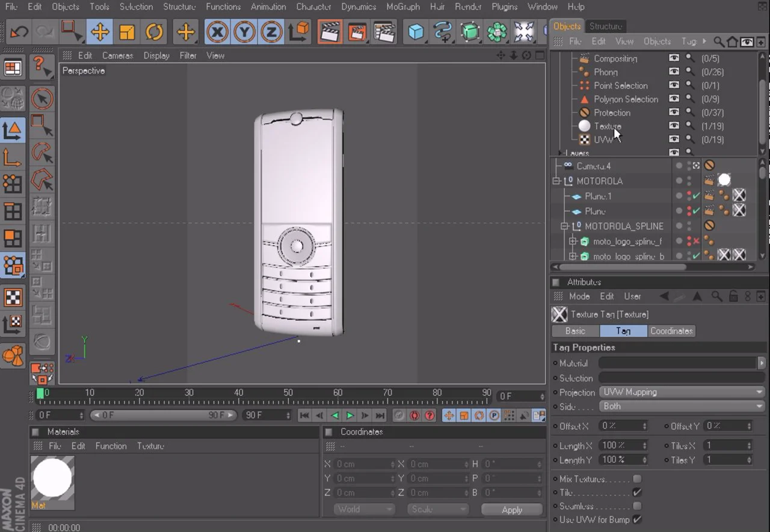This screenshot has height=532, width=770.
Task: Click the spline pen tool icon
Action: [443, 31]
